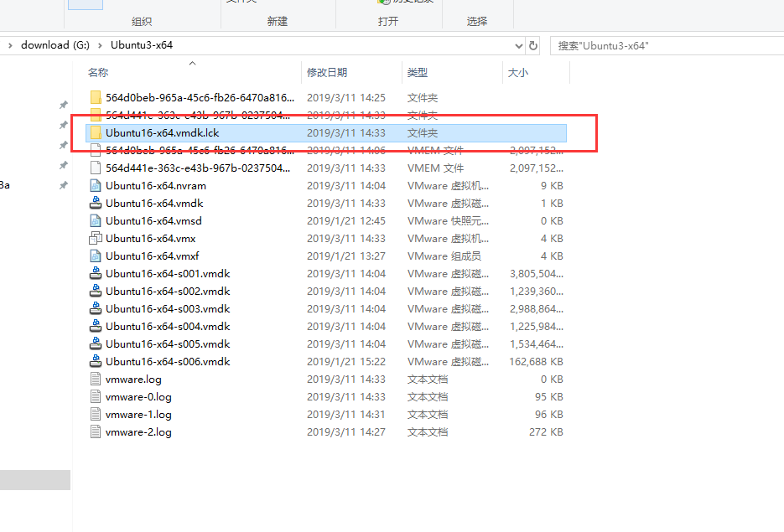Select the file name Ubuntu16-x64-s006.vmdk

coord(168,362)
